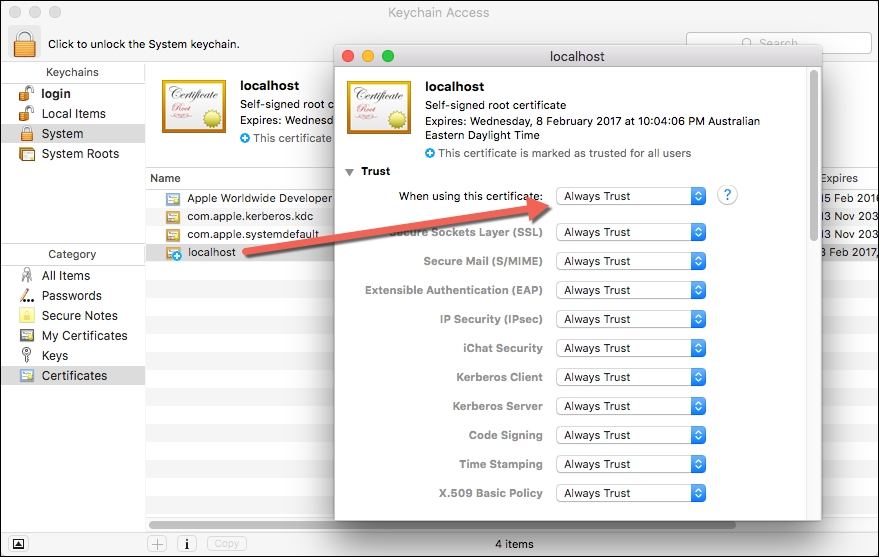Open the Secure Notes category
The image size is (879, 557).
(x=79, y=316)
